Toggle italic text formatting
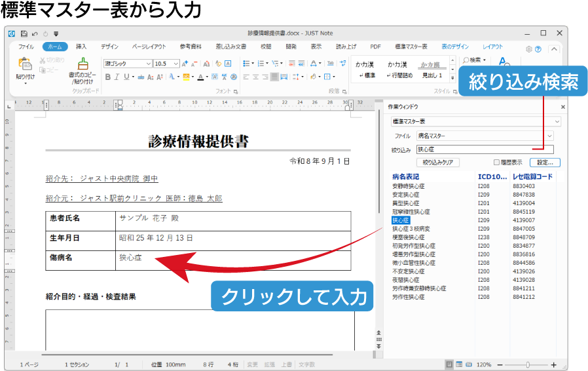 [117, 77]
